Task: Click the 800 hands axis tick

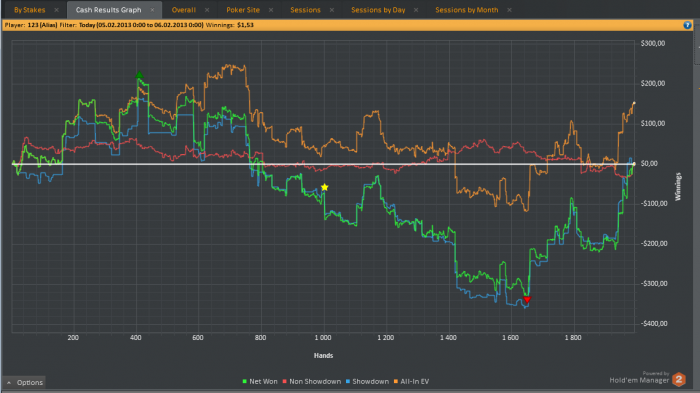Action: pos(260,338)
